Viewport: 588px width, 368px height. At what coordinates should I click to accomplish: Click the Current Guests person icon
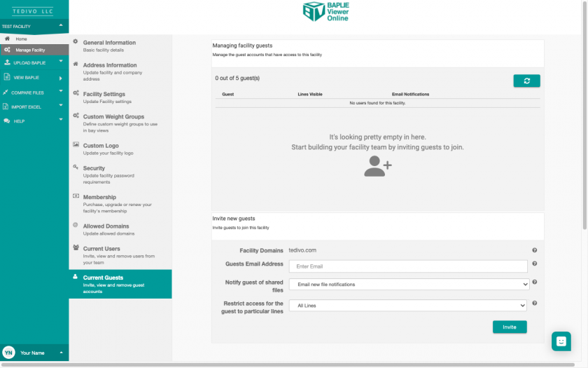point(75,276)
